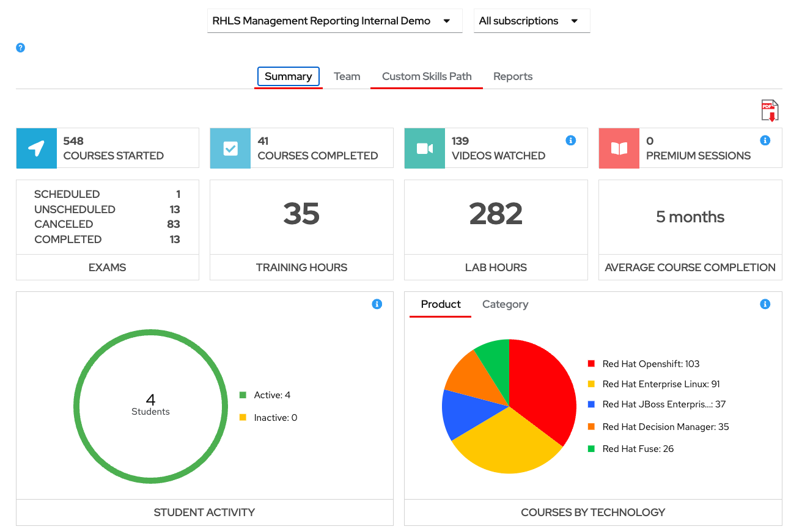
Task: Switch to the Team tab
Action: pyautogui.click(x=347, y=76)
